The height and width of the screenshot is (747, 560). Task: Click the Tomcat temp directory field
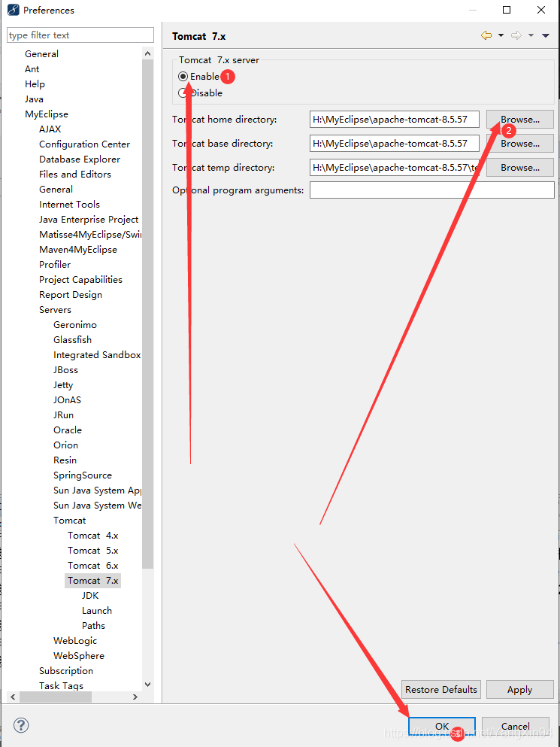[x=395, y=168]
